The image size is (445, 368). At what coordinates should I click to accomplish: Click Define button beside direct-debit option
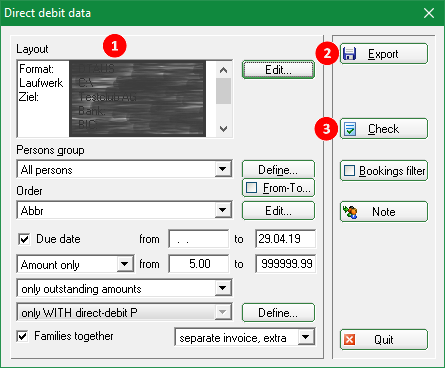(x=278, y=313)
